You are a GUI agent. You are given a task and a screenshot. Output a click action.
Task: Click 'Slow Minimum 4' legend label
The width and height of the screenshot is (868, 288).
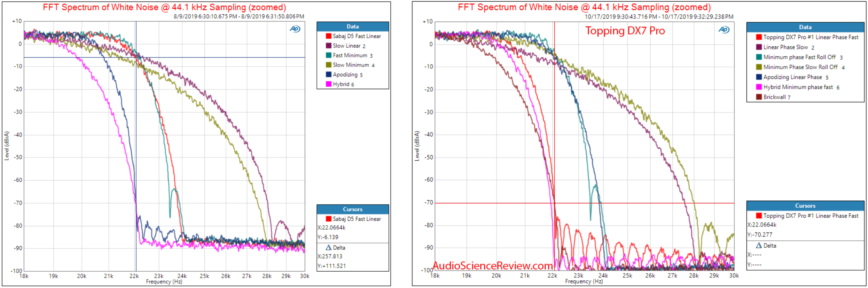(x=354, y=65)
